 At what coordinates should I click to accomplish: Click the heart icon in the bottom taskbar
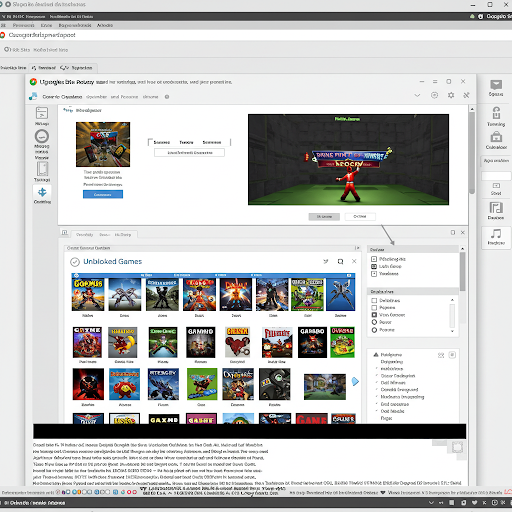[474, 503]
